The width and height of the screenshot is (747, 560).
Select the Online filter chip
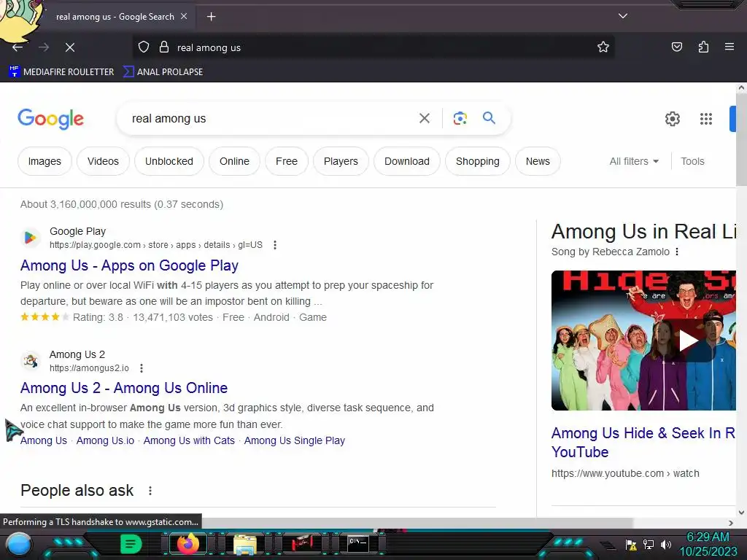234,161
